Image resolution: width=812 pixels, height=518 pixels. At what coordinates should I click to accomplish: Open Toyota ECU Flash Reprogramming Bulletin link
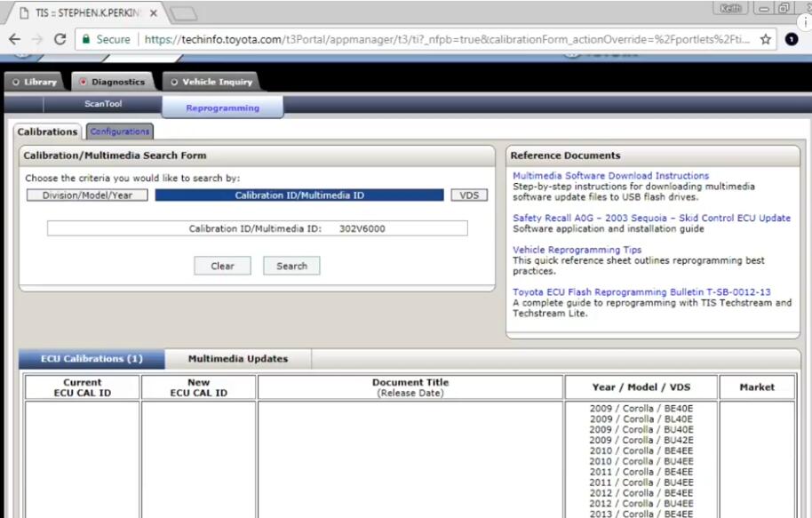click(x=641, y=292)
